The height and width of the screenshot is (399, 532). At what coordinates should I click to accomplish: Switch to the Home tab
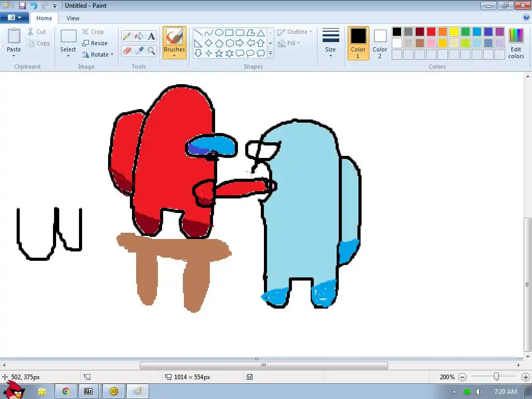[x=44, y=18]
